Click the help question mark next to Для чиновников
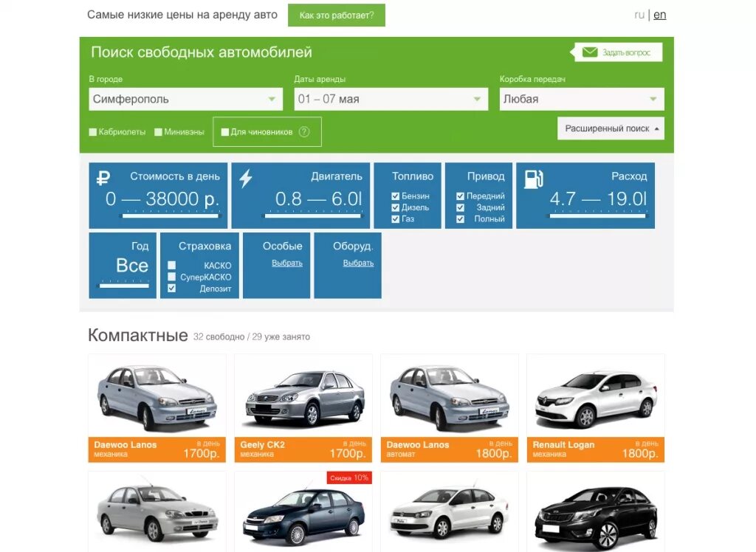This screenshot has width=756, height=552. click(x=303, y=131)
